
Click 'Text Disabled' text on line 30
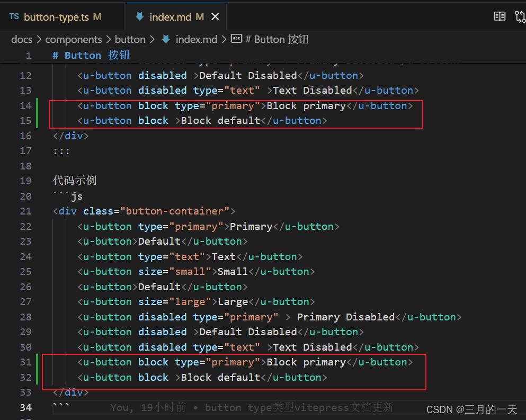[x=313, y=347]
